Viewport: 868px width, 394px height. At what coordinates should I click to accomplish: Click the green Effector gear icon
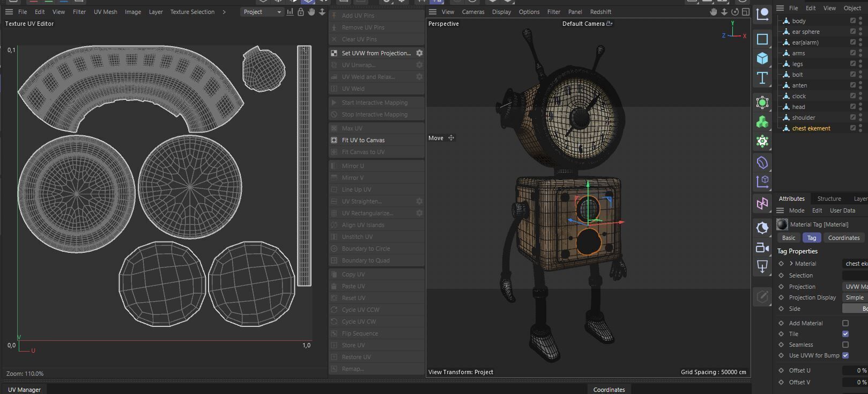762,141
